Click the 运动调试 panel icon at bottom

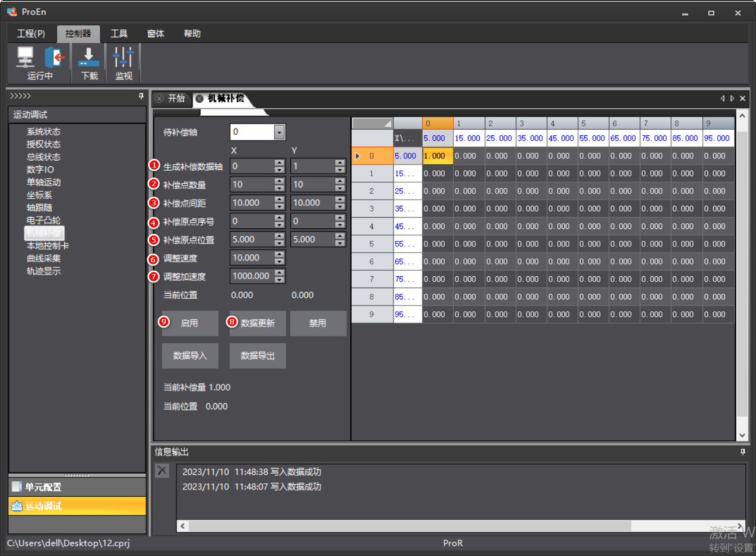pyautogui.click(x=17, y=506)
